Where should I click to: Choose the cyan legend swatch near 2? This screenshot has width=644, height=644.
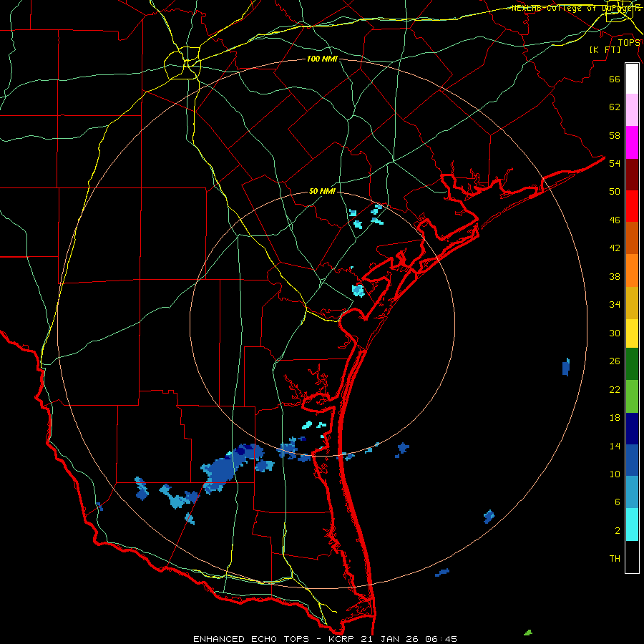click(x=632, y=525)
